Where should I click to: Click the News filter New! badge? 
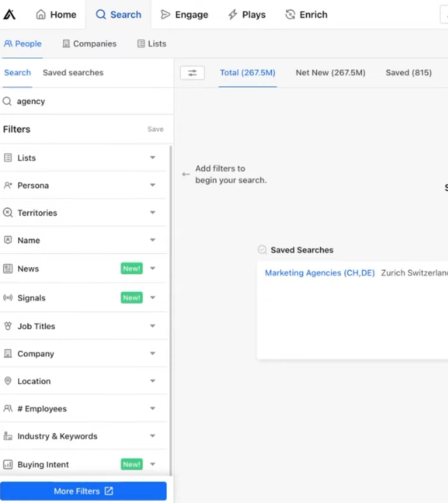tap(132, 269)
